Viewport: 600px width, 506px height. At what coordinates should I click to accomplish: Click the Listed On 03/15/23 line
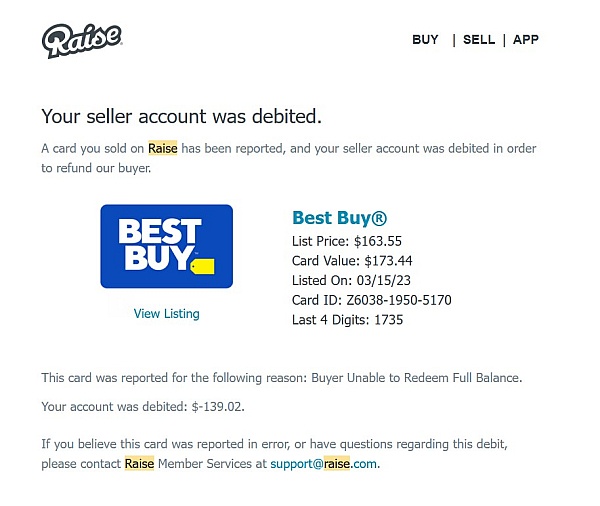(351, 281)
